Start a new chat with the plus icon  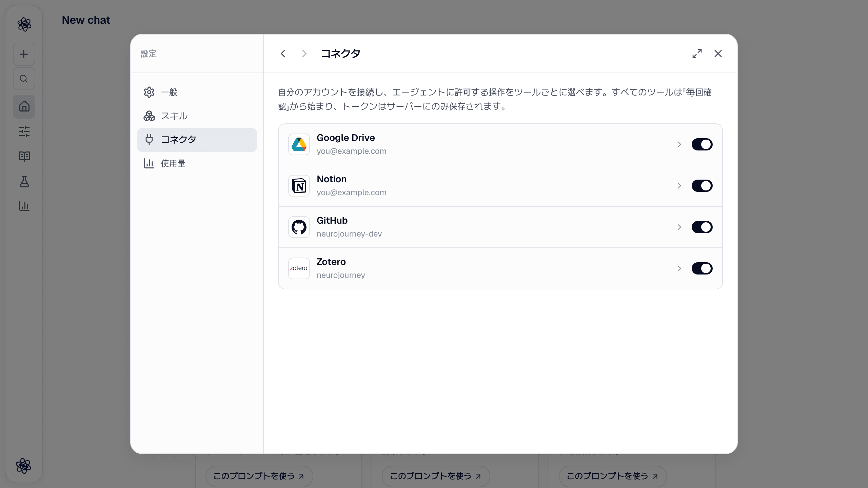[24, 54]
